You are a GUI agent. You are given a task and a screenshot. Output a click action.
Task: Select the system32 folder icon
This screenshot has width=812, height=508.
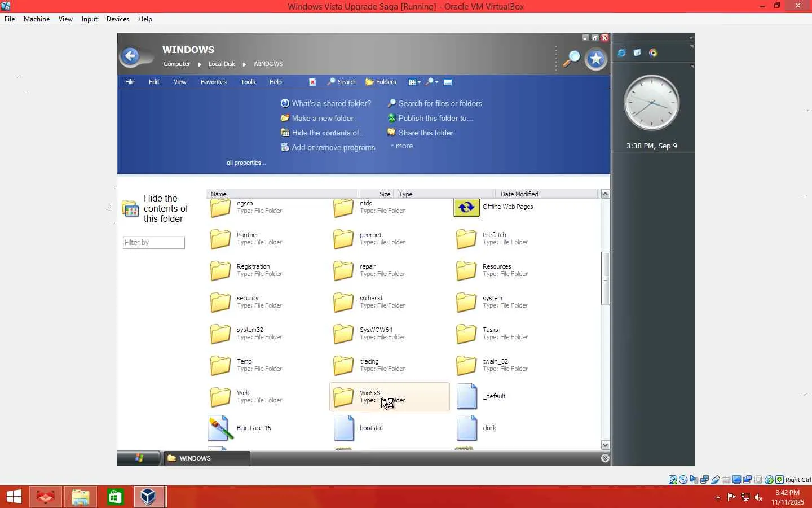pos(220,334)
